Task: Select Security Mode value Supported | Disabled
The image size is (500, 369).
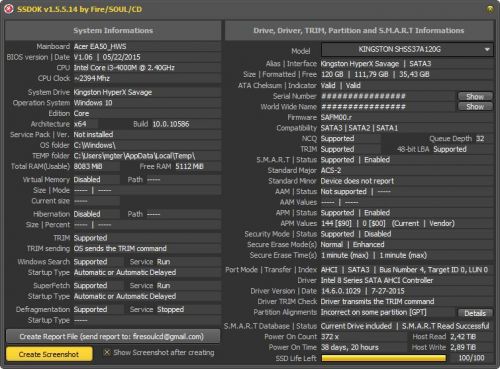Action: 356,234
